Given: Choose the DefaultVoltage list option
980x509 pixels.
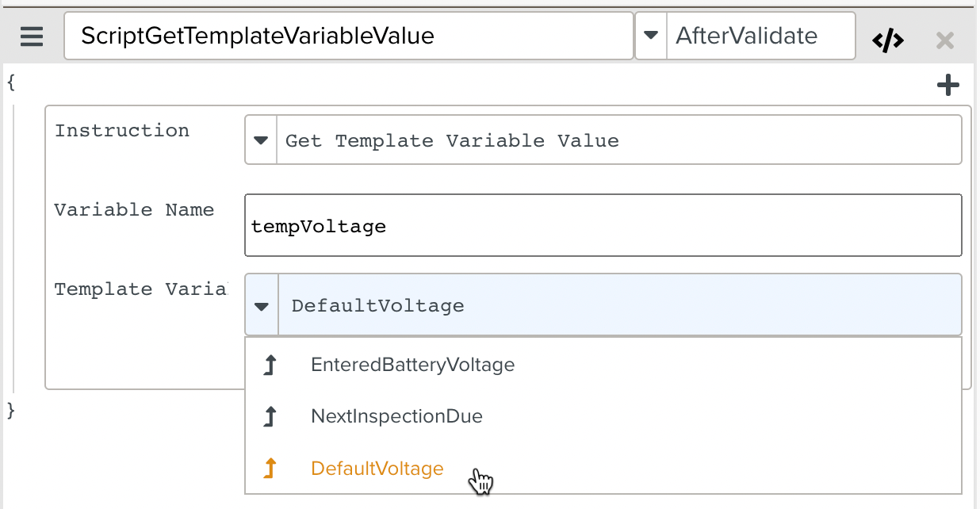Looking at the screenshot, I should [377, 469].
